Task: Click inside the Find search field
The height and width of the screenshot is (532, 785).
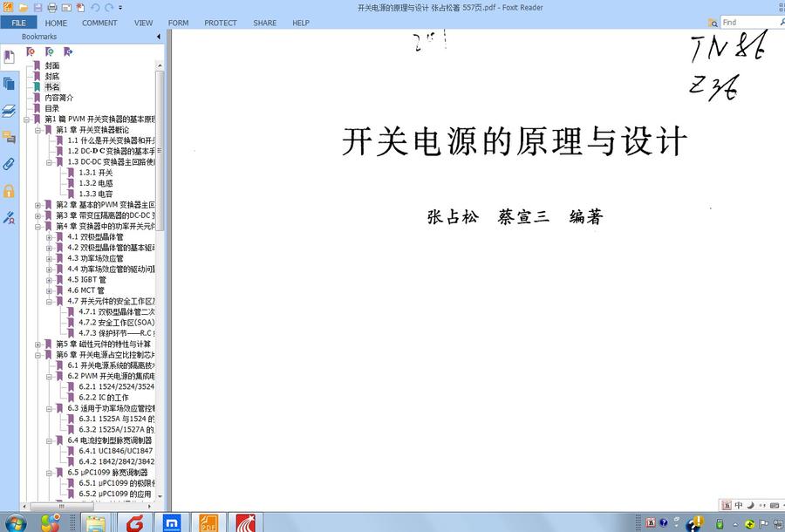Action: point(748,22)
